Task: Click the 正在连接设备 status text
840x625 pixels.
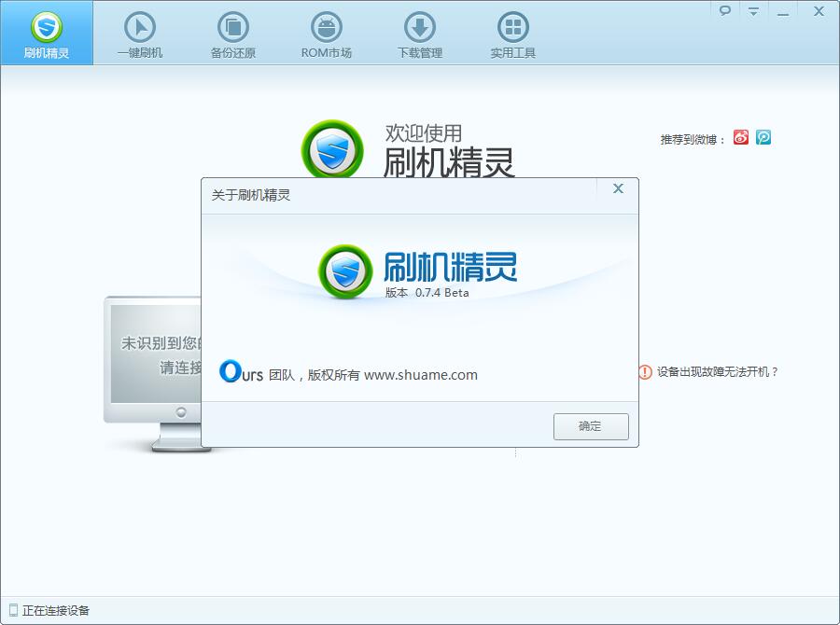Action: [x=56, y=610]
